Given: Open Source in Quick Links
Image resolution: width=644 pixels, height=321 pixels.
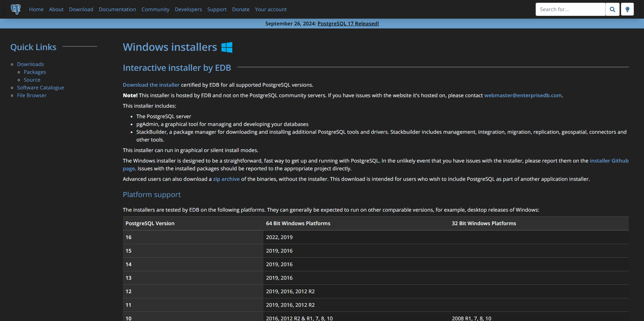Looking at the screenshot, I should [x=32, y=80].
